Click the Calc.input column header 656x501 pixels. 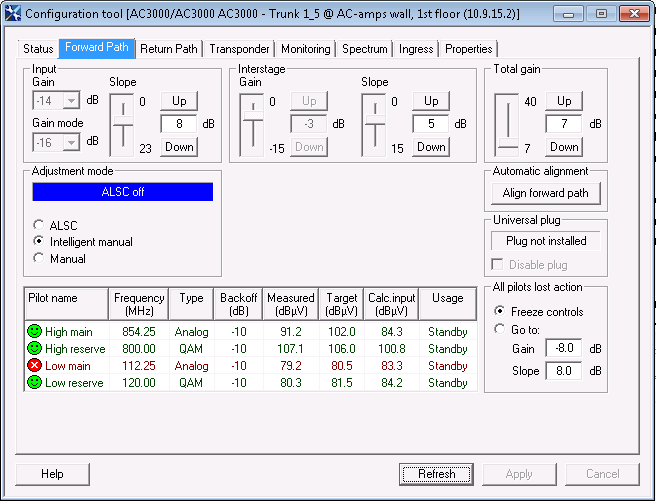[392, 304]
